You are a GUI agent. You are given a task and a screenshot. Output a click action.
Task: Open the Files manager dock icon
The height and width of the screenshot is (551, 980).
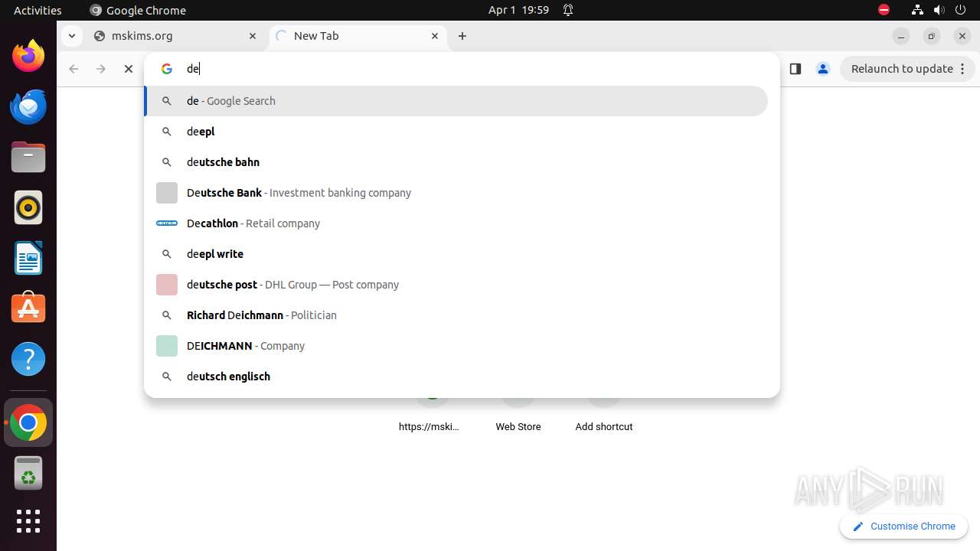pyautogui.click(x=28, y=157)
